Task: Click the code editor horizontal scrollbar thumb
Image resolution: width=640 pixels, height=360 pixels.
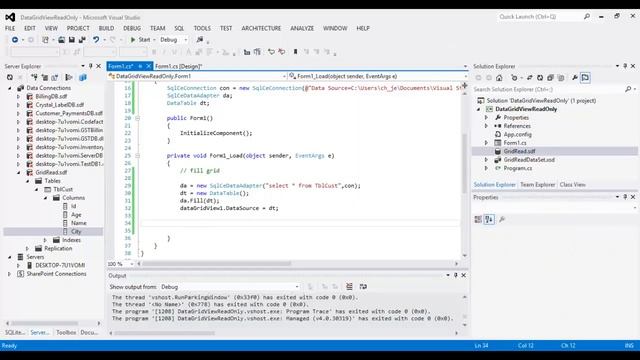Action: 217,264
